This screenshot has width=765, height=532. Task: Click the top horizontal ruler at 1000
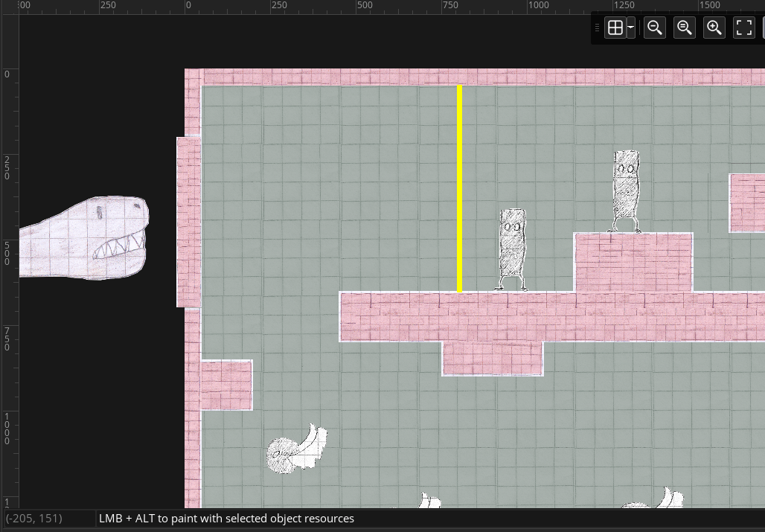(538, 5)
